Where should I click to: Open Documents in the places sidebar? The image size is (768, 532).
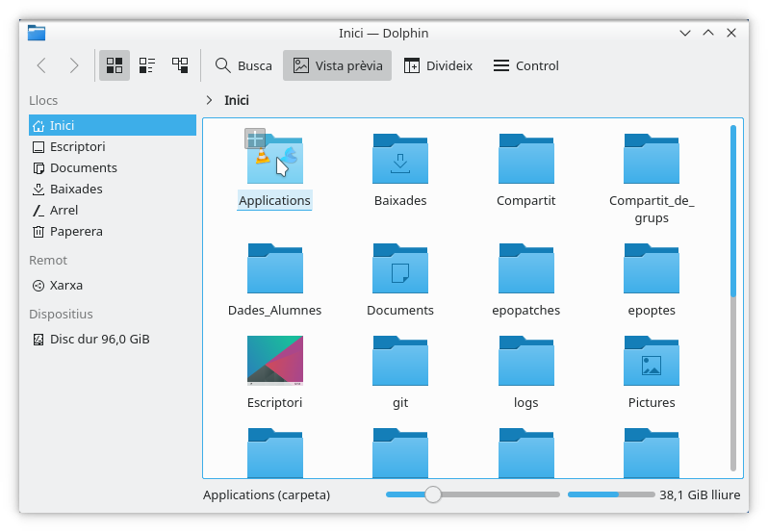113,167
